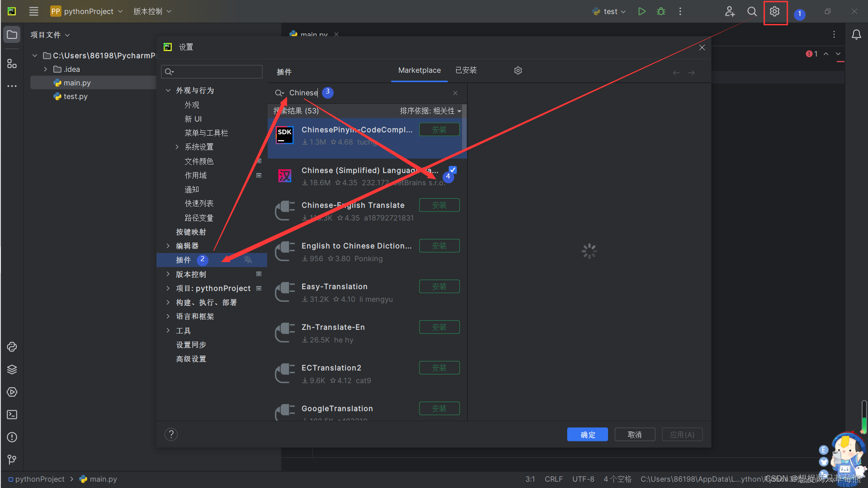The height and width of the screenshot is (488, 868).
Task: Open the Problems tool window icon
Action: [12, 437]
